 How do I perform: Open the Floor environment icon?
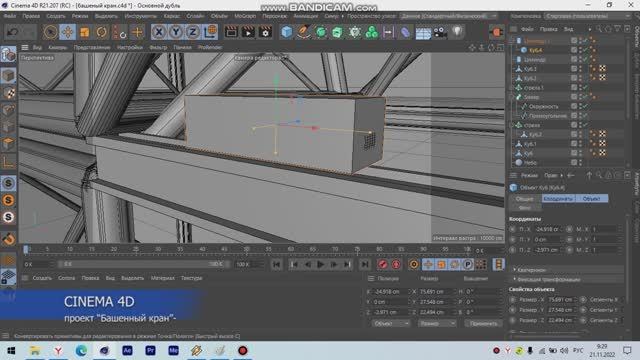(423, 32)
